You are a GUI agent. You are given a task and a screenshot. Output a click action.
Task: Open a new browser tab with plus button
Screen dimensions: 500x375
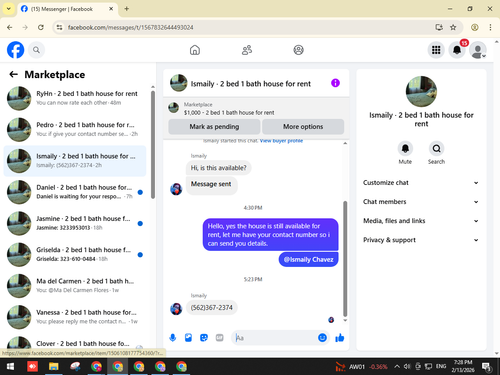[x=127, y=9]
